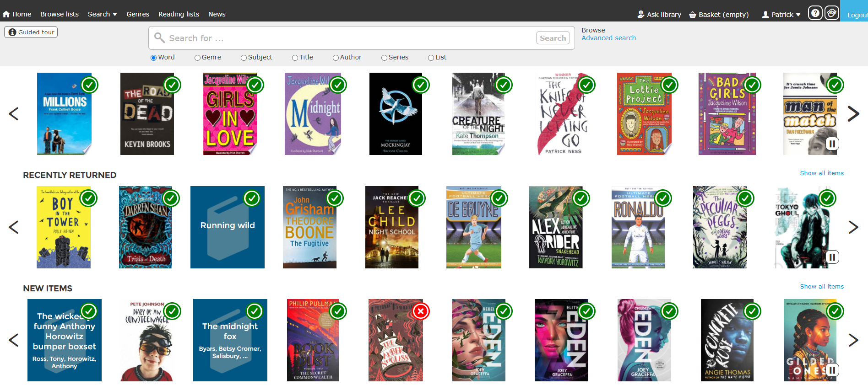868x385 pixels.
Task: Open the Road of the Dead book cover
Action: point(147,114)
